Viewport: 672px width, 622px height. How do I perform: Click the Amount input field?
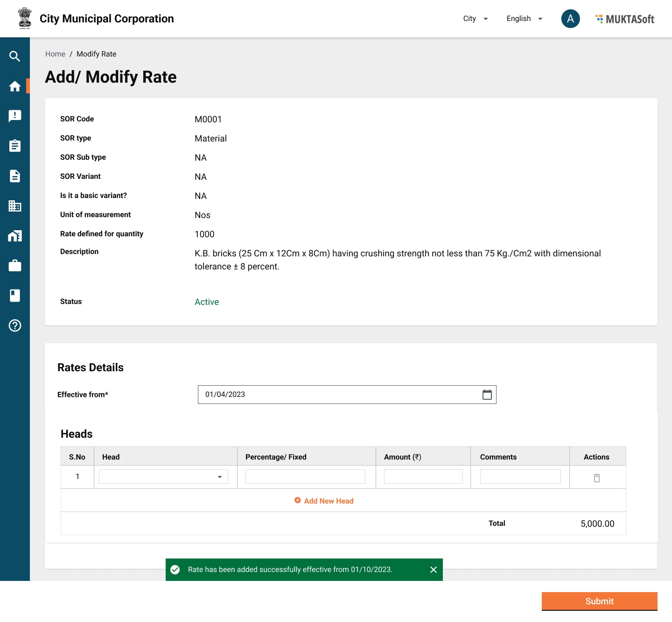click(423, 477)
